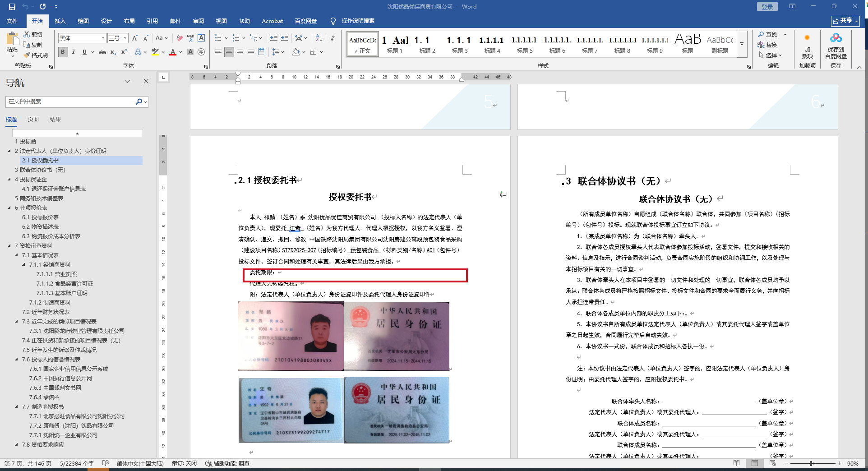This screenshot has height=471, width=868.
Task: Toggle Bold formatting off
Action: pos(63,52)
